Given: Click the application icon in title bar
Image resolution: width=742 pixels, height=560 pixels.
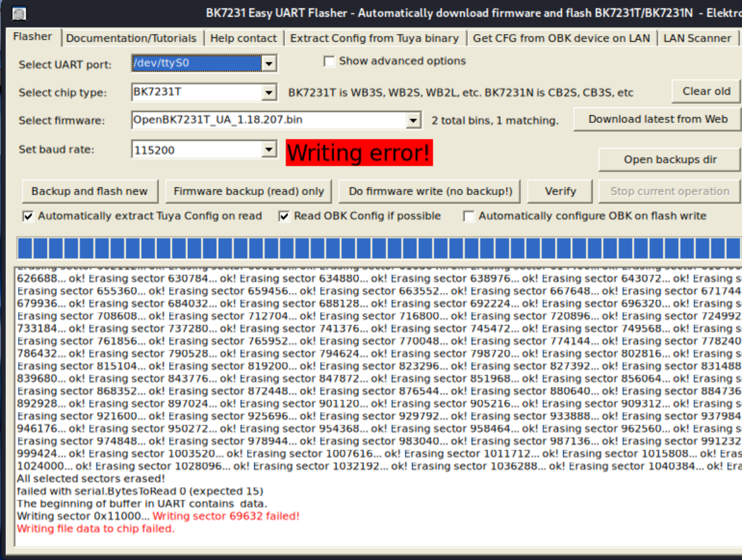Looking at the screenshot, I should [19, 13].
